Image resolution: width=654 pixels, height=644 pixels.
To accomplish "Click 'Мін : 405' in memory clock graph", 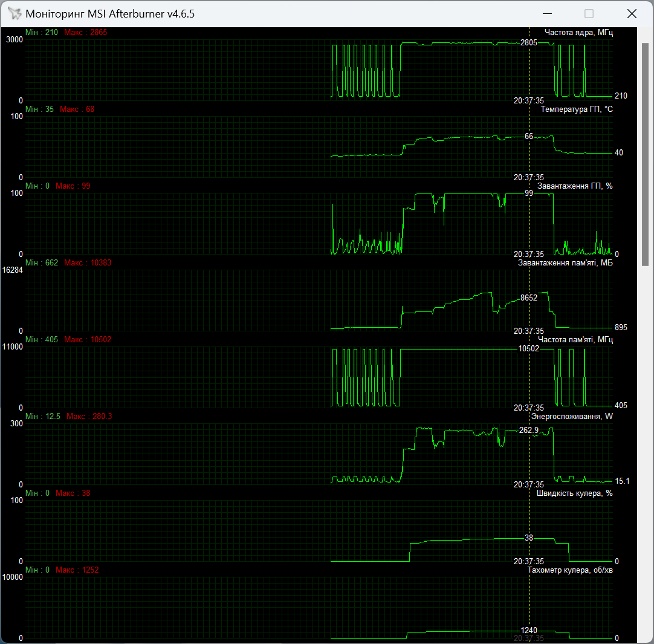I will (41, 340).
